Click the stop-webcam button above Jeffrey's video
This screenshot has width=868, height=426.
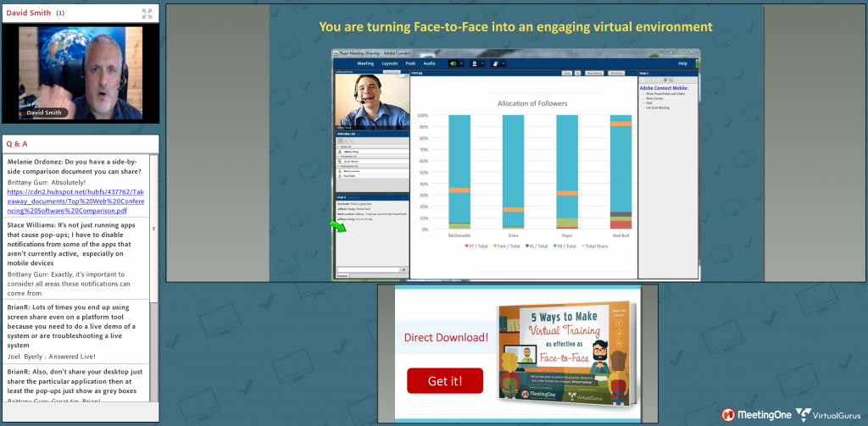click(392, 72)
